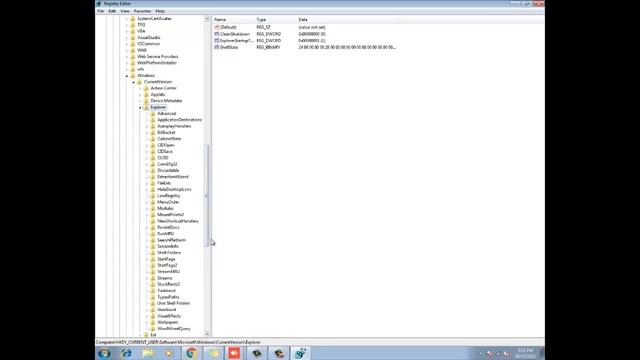Expand the MountPoints2 key
Image resolution: width=640 pixels, height=360 pixels.
pos(147,215)
